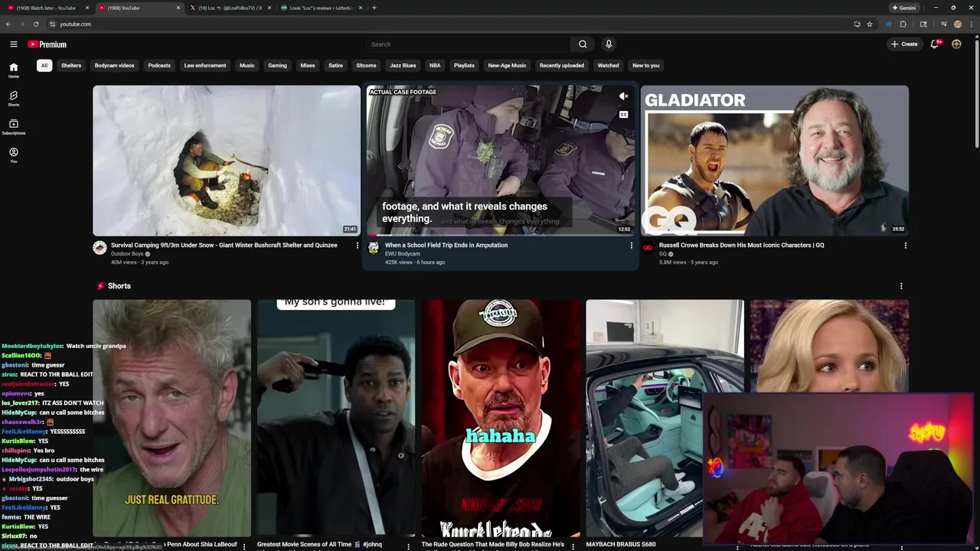Image resolution: width=980 pixels, height=551 pixels.
Task: Filter feed by Shelters chip
Action: point(71,65)
